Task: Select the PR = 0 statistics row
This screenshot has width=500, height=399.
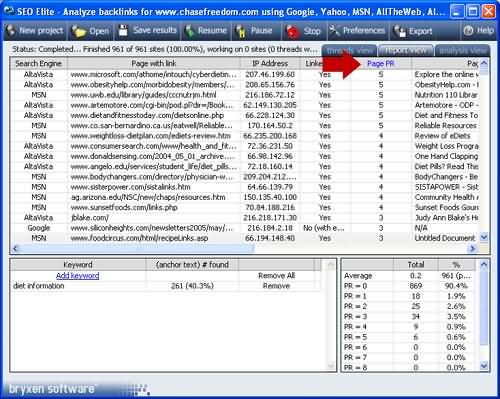Action: coord(410,286)
